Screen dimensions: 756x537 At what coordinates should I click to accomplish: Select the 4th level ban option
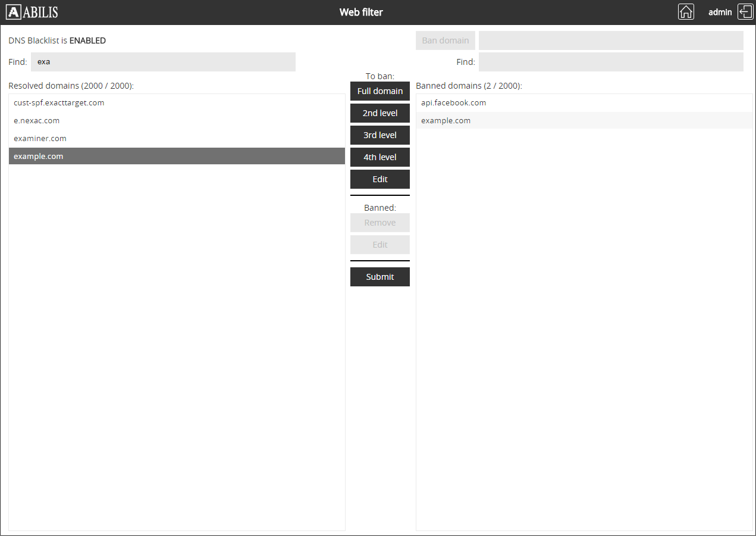click(379, 157)
